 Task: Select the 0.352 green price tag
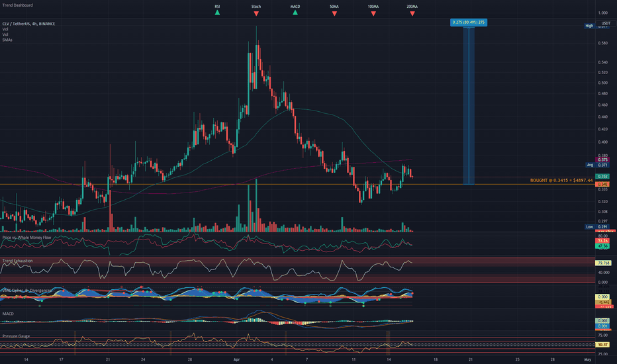tap(602, 176)
